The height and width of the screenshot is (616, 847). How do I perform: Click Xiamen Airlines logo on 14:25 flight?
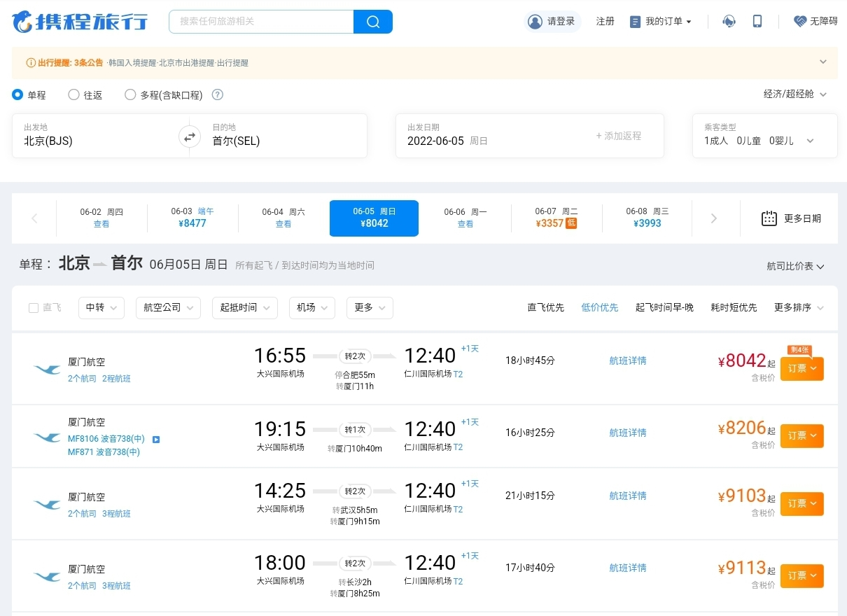pyautogui.click(x=47, y=505)
